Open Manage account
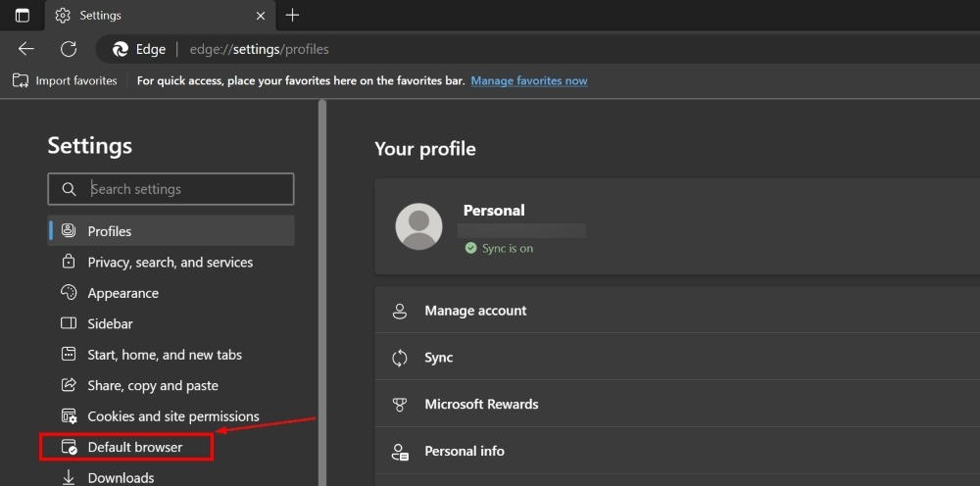 tap(677, 311)
